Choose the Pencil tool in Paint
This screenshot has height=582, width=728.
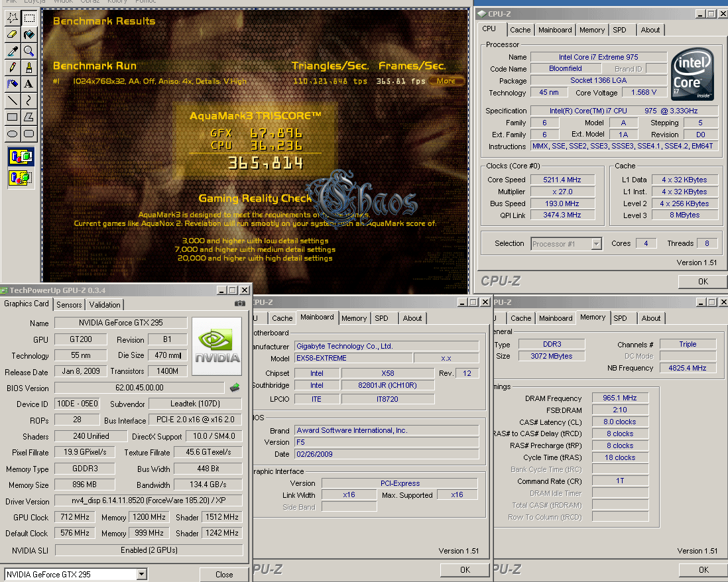click(x=13, y=68)
